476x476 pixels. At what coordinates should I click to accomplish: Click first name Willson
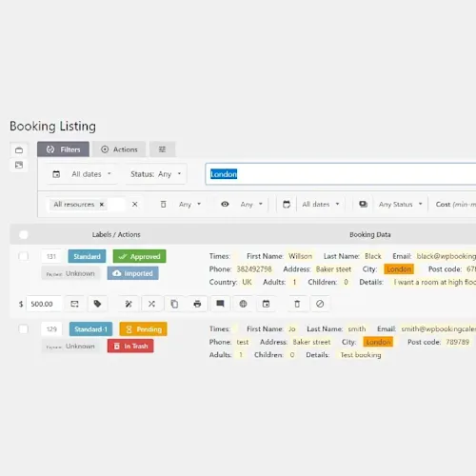(x=300, y=256)
